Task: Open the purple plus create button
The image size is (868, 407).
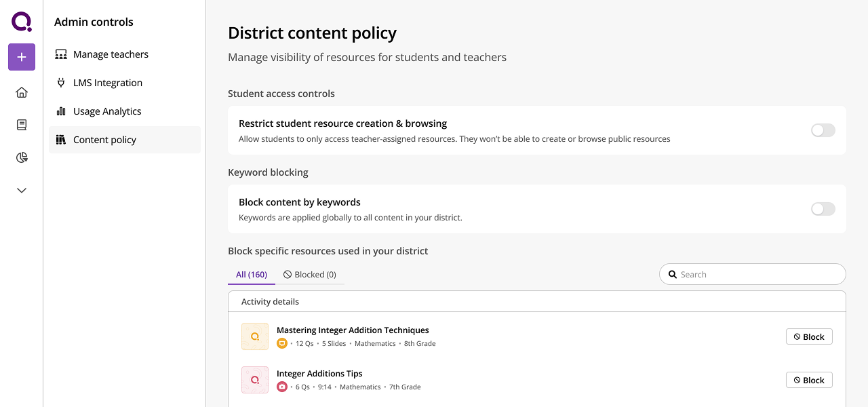Action: pos(21,57)
